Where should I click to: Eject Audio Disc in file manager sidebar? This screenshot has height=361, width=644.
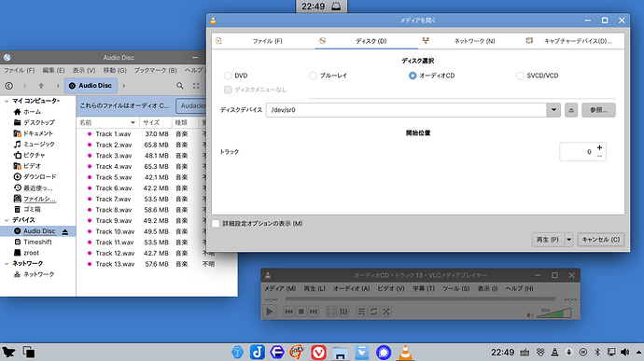point(65,231)
